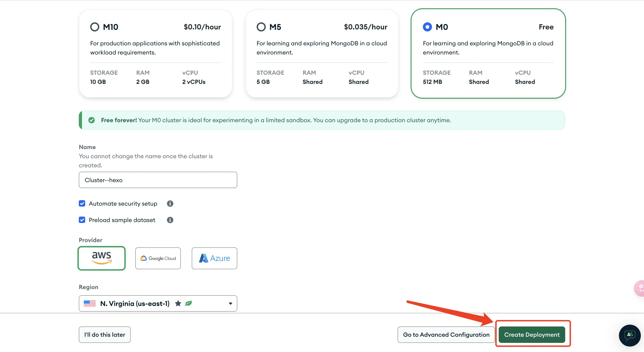Click the Create Deployment button

[x=532, y=335]
